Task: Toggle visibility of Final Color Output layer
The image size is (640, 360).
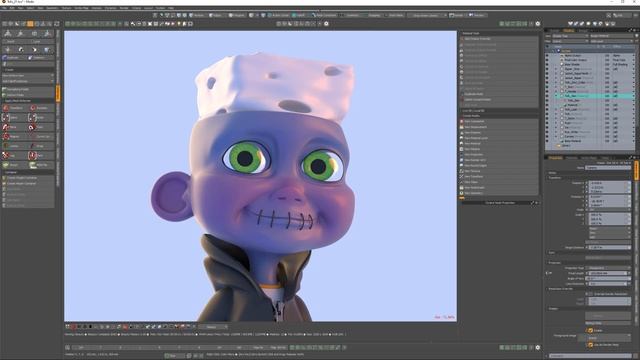Action: coord(548,60)
